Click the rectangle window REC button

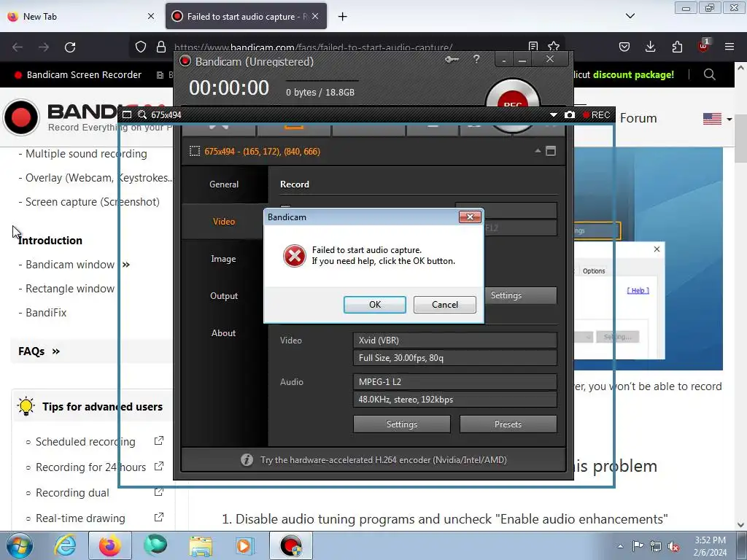point(597,114)
